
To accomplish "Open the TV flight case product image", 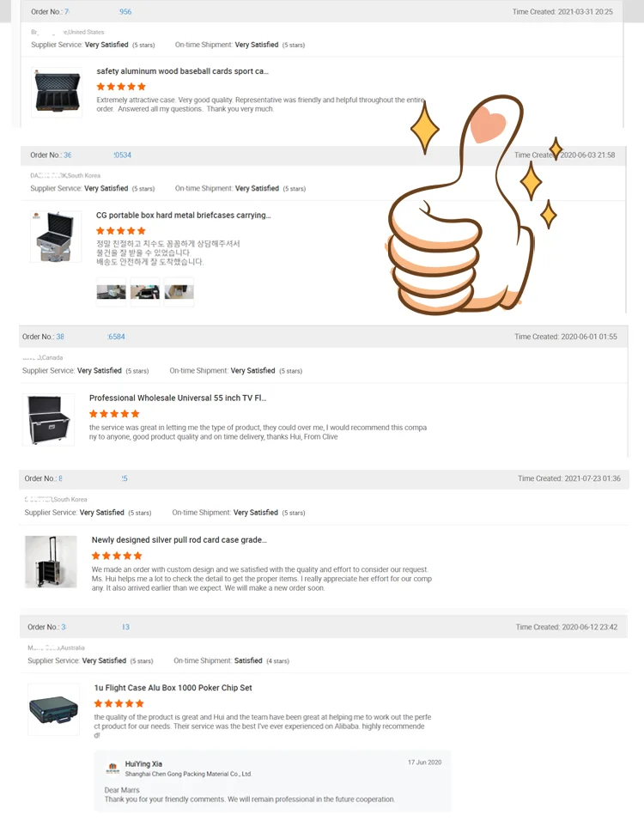I will (49, 420).
